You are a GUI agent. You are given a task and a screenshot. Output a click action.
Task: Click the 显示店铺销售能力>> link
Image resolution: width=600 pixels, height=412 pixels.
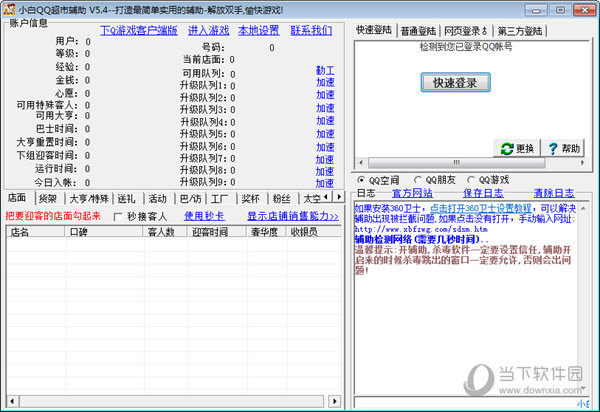293,216
